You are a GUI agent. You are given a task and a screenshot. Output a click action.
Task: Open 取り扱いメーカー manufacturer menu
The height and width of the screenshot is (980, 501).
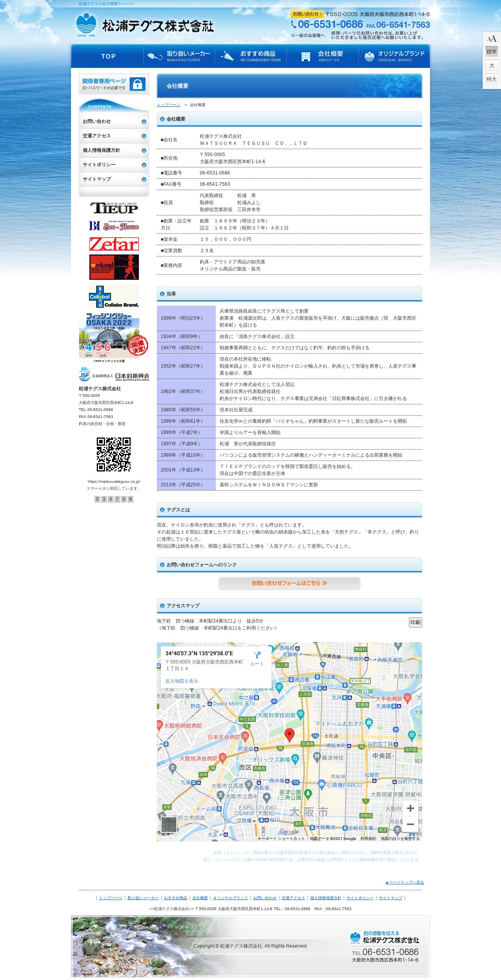pos(179,56)
